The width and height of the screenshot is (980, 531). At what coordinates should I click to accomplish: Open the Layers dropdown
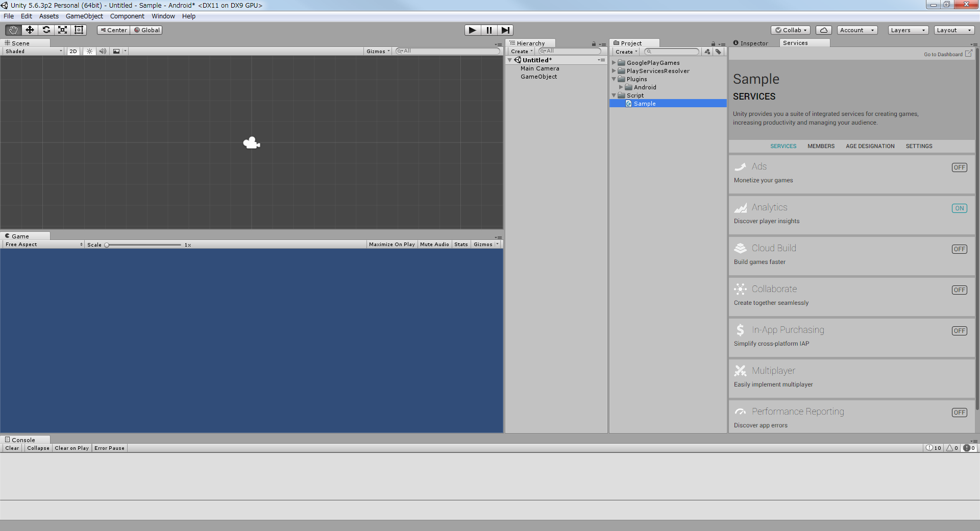(x=908, y=30)
